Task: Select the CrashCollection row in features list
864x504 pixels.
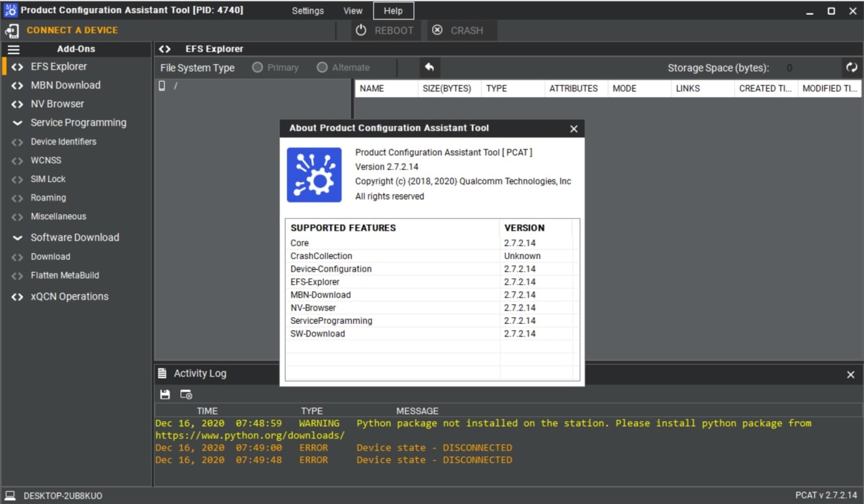Action: (432, 256)
